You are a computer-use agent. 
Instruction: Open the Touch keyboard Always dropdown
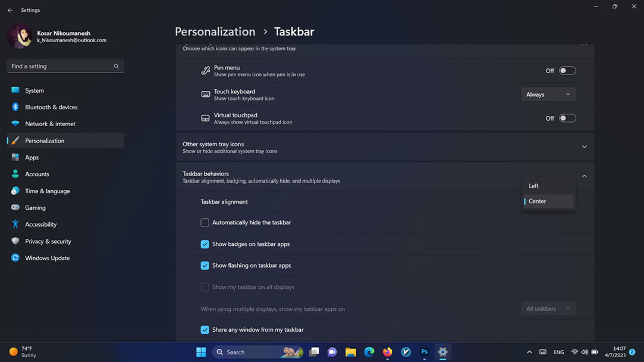[548, 95]
